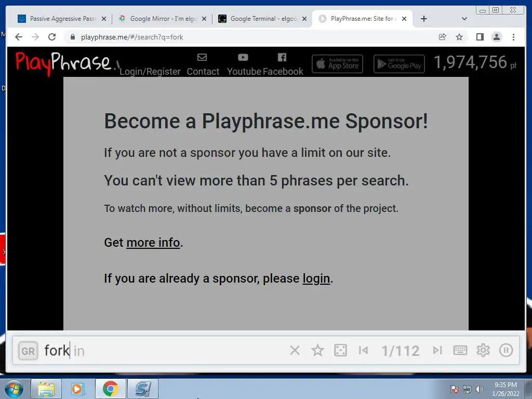Select the Chrome taskbar button
532x399 pixels.
point(110,389)
